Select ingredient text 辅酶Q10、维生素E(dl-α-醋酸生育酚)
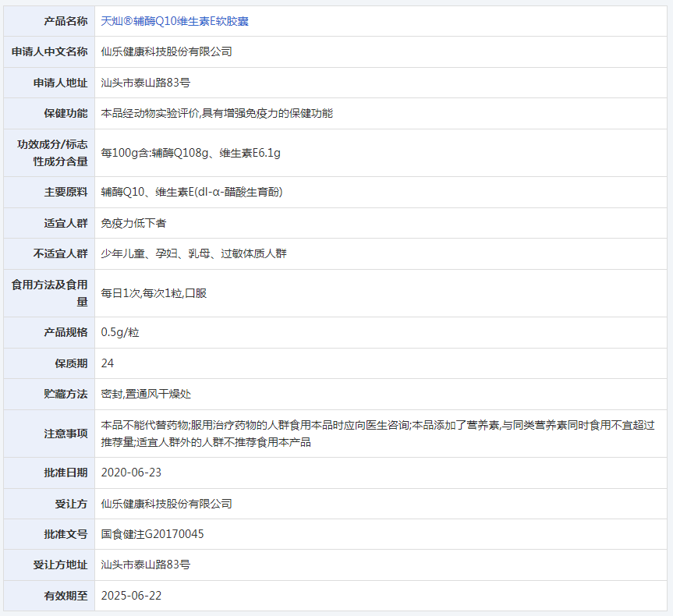673x616 pixels. (191, 192)
